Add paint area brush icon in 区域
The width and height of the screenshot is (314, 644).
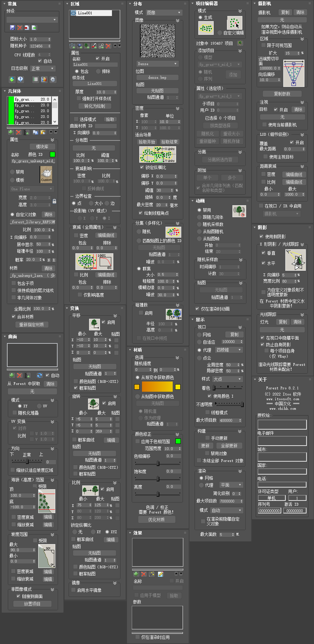pyautogui.click(x=94, y=46)
